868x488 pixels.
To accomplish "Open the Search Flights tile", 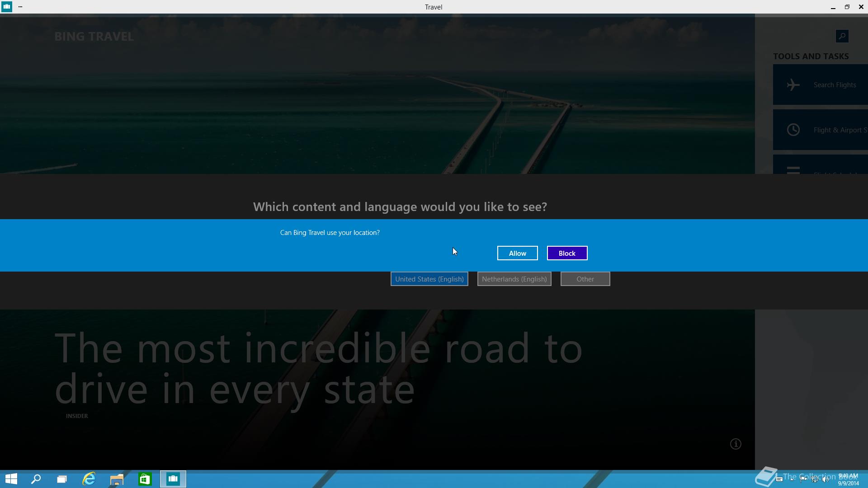I will (x=820, y=84).
